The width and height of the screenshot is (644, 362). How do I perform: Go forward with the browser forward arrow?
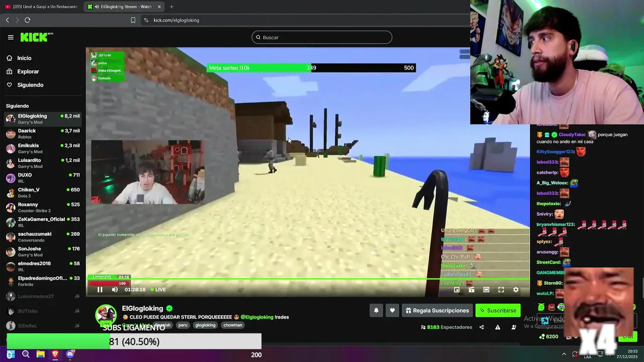click(x=17, y=20)
